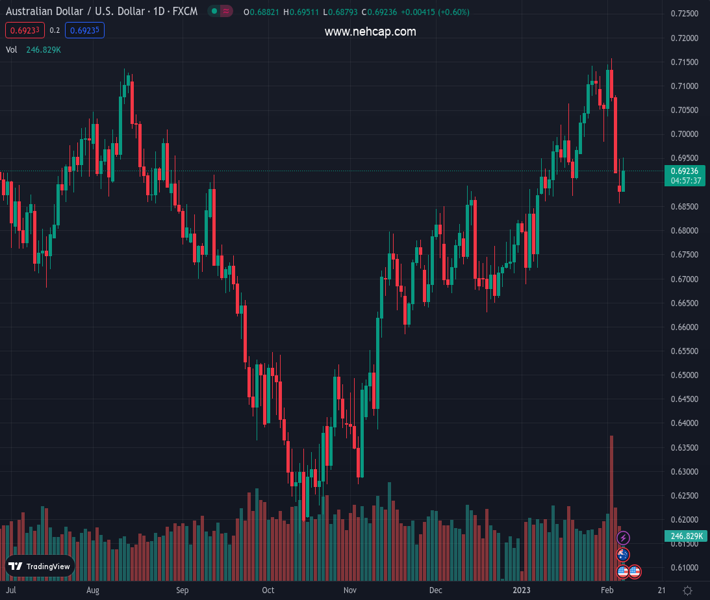Click the 2023 label on the time axis
The width and height of the screenshot is (710, 600).
(522, 591)
